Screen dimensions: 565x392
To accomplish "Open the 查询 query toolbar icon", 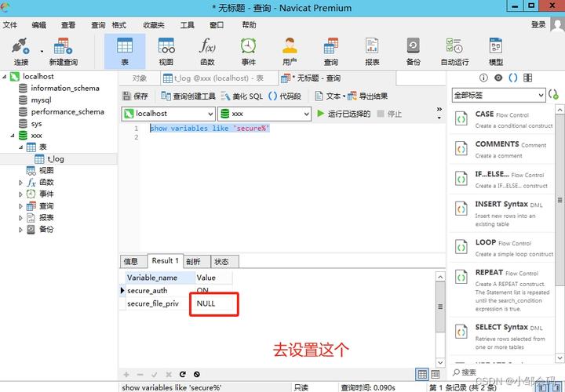I will point(331,52).
